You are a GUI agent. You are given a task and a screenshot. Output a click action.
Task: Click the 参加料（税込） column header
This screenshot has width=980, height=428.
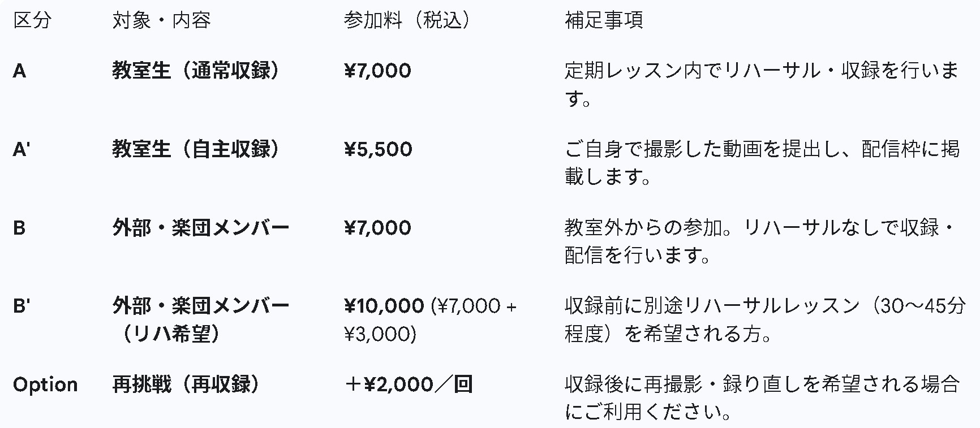[x=407, y=21]
